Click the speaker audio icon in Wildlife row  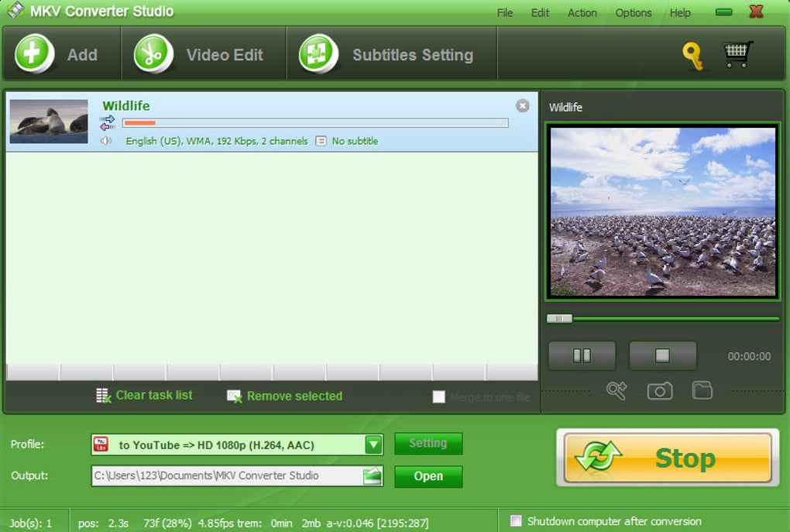pyautogui.click(x=106, y=141)
